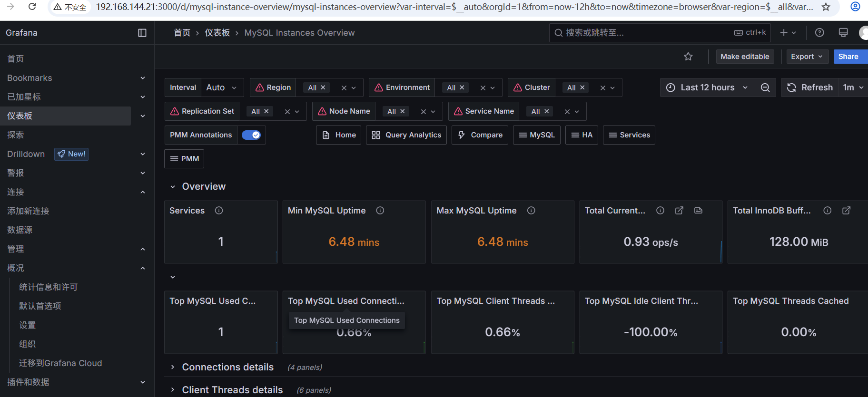Expand the Connections details row
The height and width of the screenshot is (397, 868).
click(173, 367)
